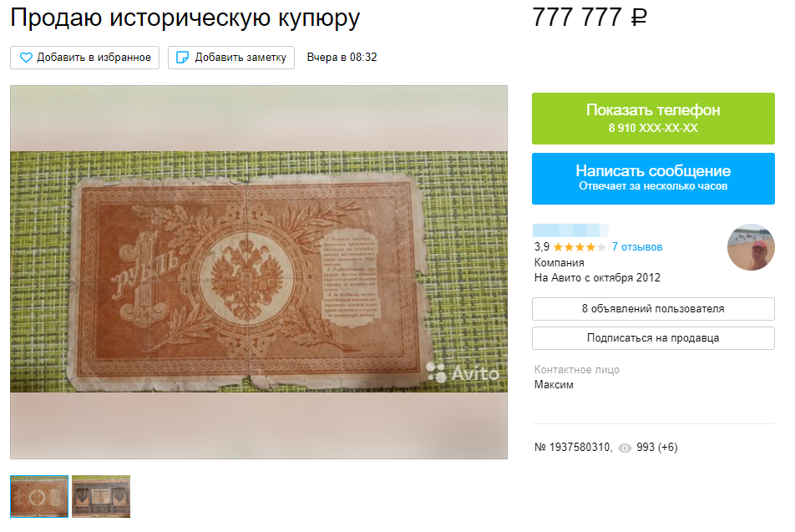Click the Avito watermark logo on photo

[463, 372]
